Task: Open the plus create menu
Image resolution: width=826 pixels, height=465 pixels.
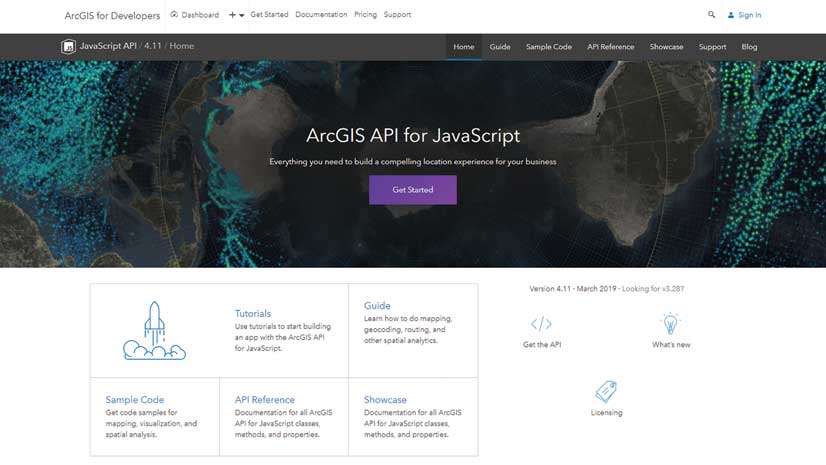Action: pyautogui.click(x=236, y=15)
